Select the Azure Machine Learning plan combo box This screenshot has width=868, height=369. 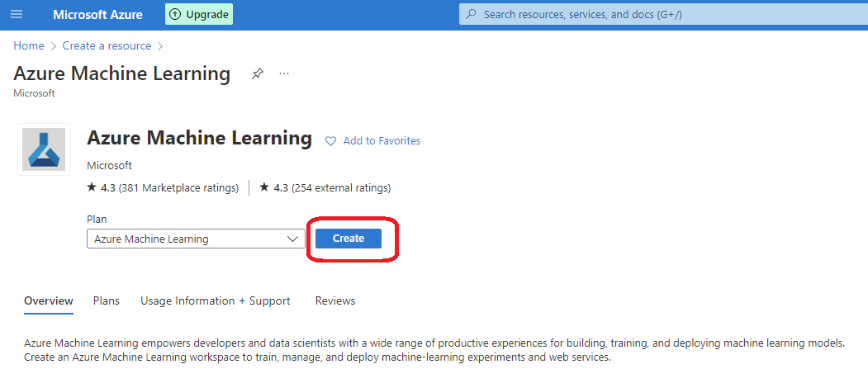[196, 239]
